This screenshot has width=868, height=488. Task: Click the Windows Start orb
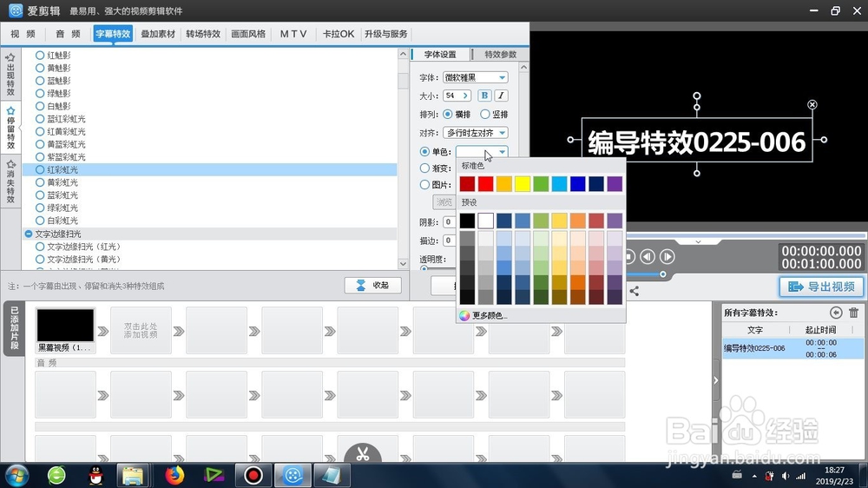pyautogui.click(x=16, y=475)
